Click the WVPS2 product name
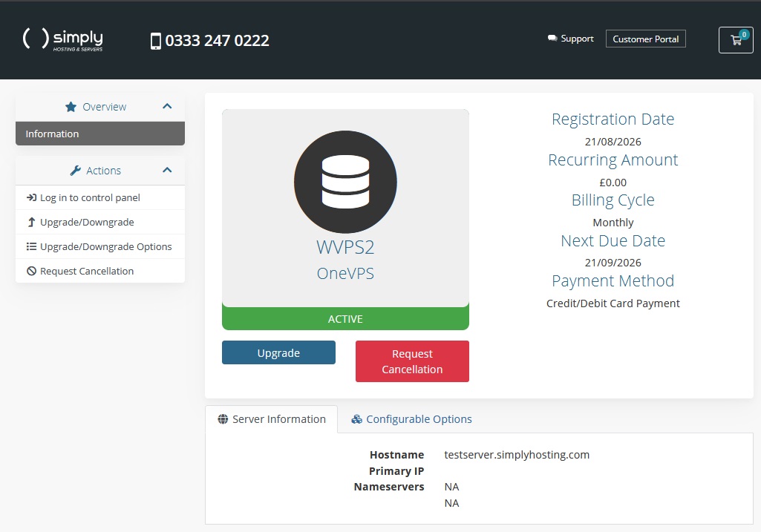Image resolution: width=761 pixels, height=532 pixels. click(x=345, y=247)
